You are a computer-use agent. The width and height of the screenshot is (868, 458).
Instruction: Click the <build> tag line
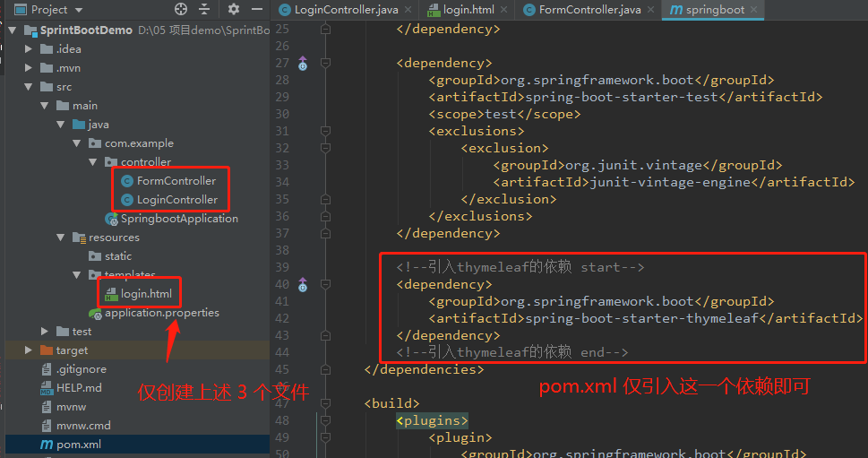point(391,403)
